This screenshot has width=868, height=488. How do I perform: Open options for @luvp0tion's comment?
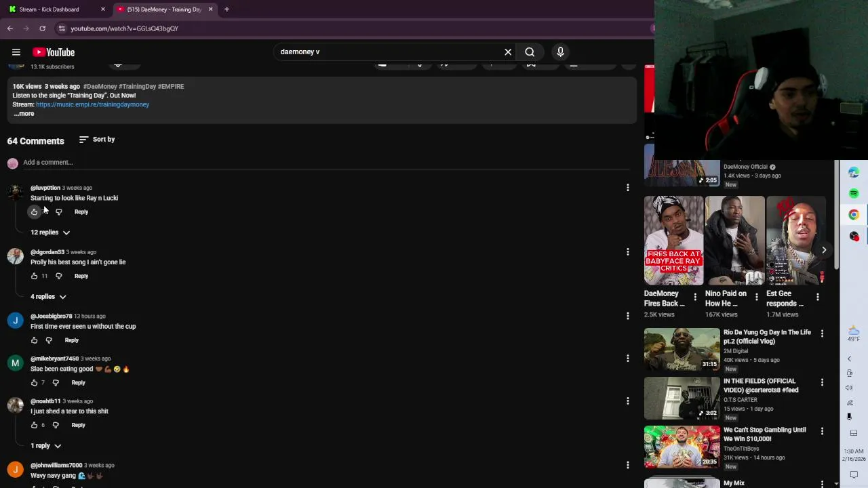pyautogui.click(x=627, y=188)
